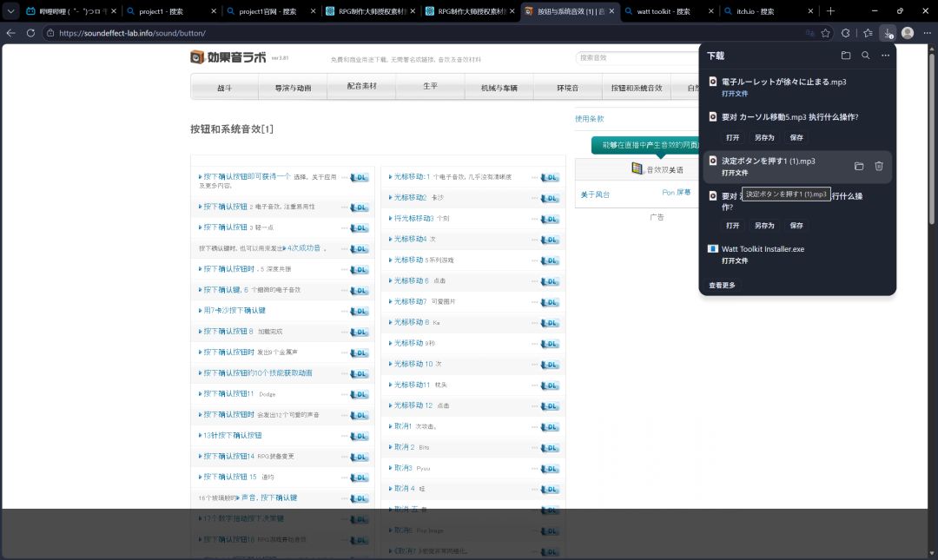The image size is (938, 560).
Task: Click the Pon 屏幕 link
Action: pyautogui.click(x=676, y=193)
